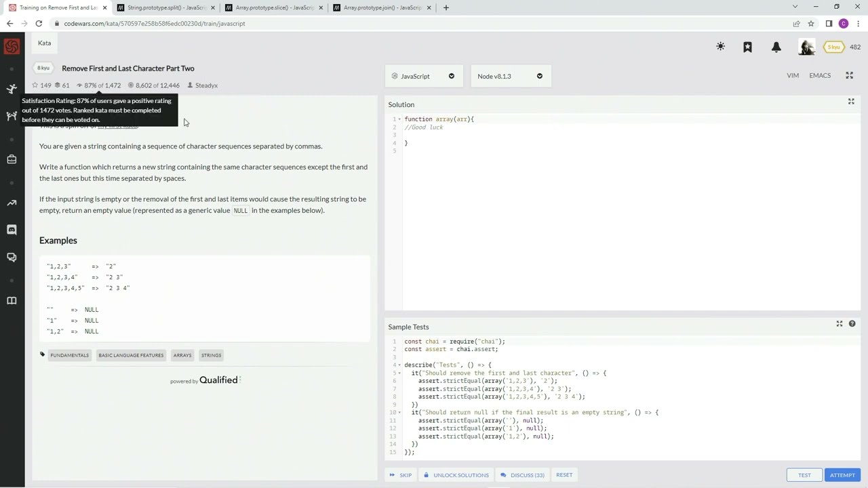Open the Node v8.1.3 version dropdown
Image resolution: width=868 pixels, height=488 pixels.
[511, 76]
